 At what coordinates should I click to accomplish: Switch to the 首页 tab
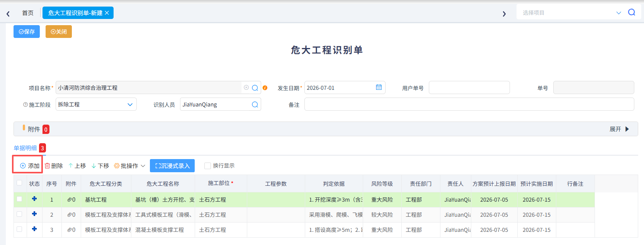(28, 13)
